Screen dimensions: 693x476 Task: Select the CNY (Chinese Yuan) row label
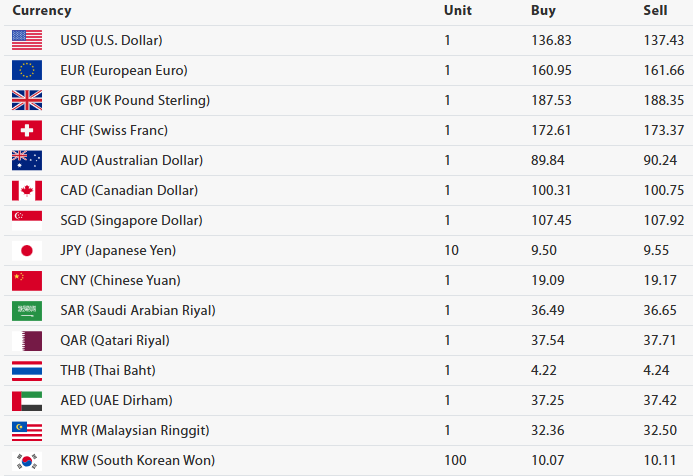(x=120, y=280)
